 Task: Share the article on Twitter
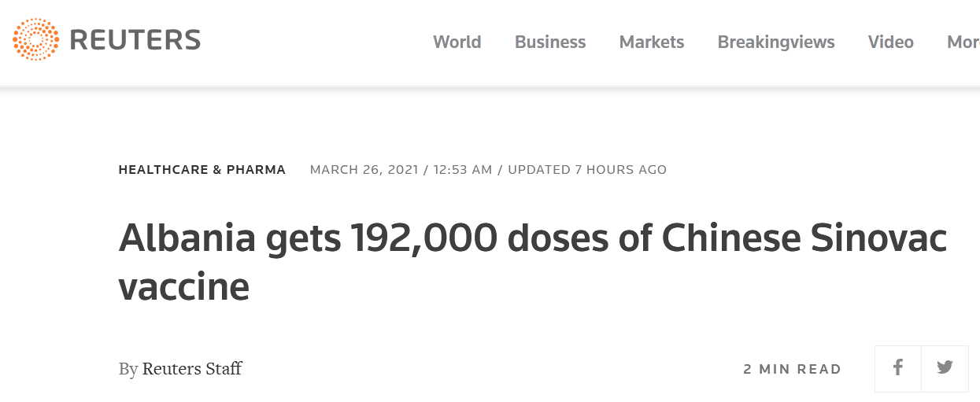coord(945,367)
